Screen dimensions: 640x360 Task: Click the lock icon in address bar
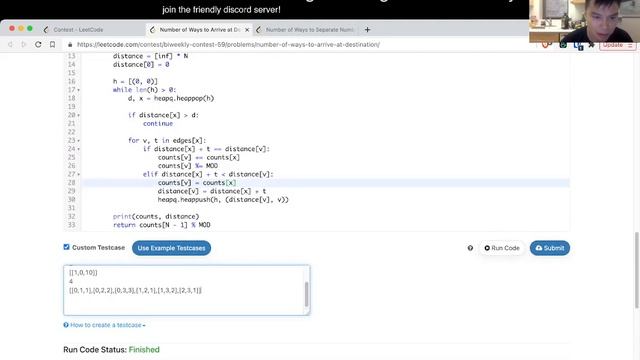point(70,44)
